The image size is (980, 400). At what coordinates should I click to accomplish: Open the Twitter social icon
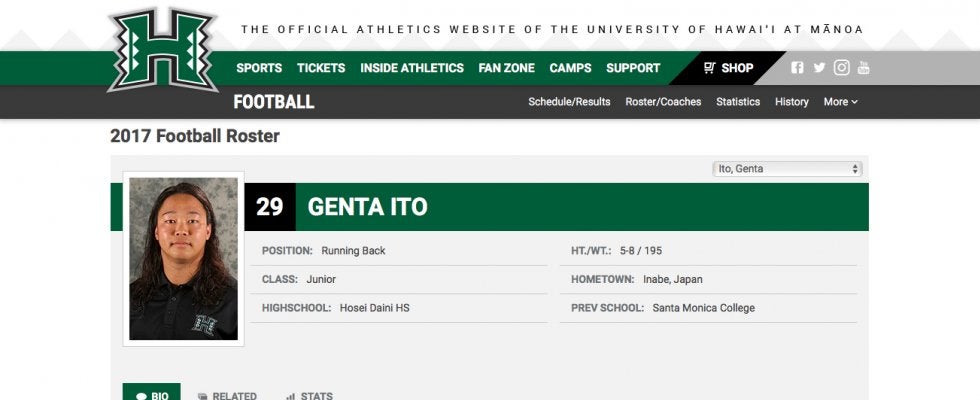coord(819,68)
